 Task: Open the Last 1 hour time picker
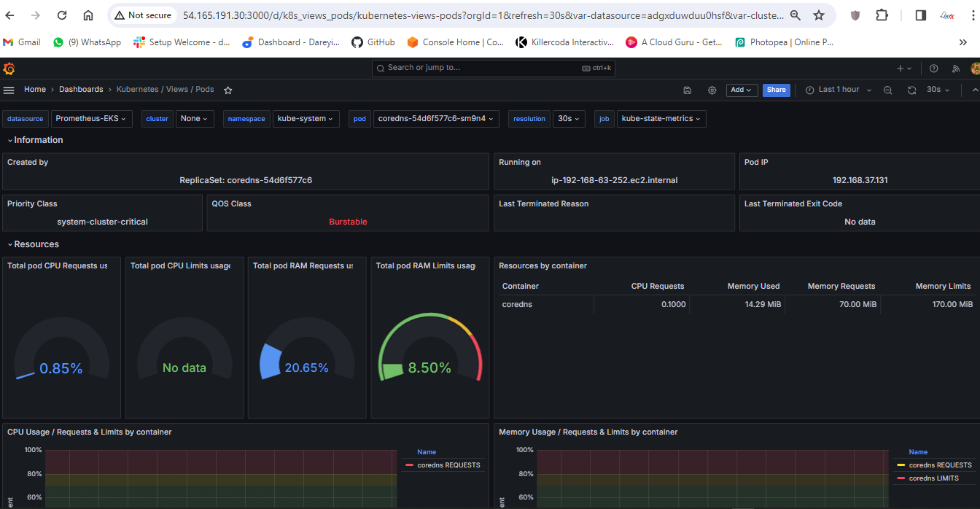pyautogui.click(x=838, y=90)
